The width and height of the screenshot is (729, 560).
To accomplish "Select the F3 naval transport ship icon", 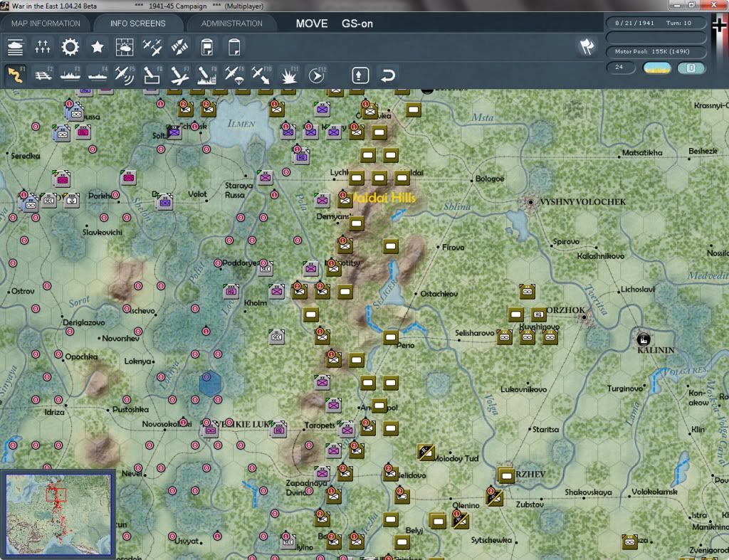I will (x=70, y=75).
